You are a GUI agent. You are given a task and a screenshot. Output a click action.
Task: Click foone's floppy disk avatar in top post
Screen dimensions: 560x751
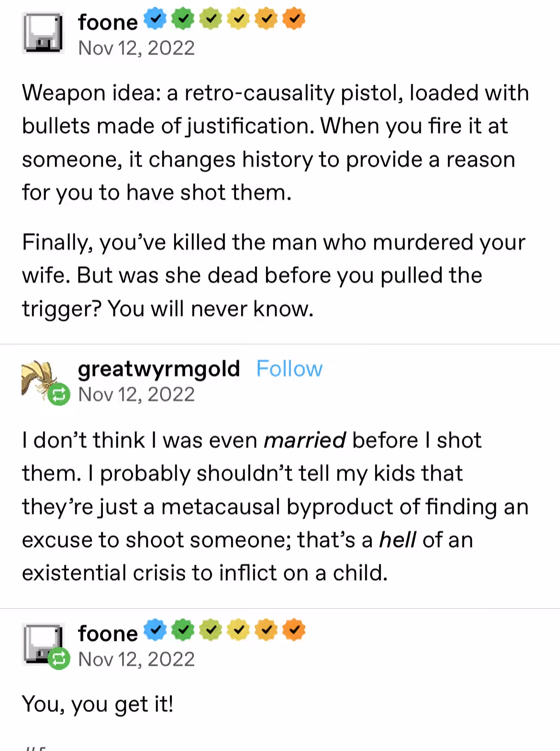point(43,33)
